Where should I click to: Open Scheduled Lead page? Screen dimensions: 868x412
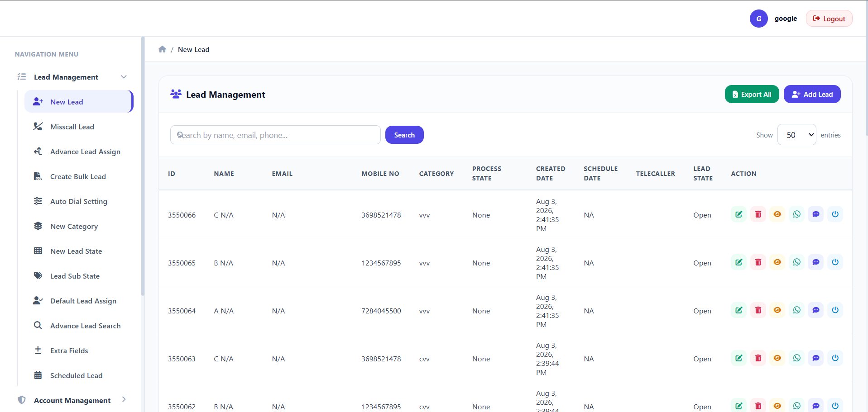click(x=79, y=375)
